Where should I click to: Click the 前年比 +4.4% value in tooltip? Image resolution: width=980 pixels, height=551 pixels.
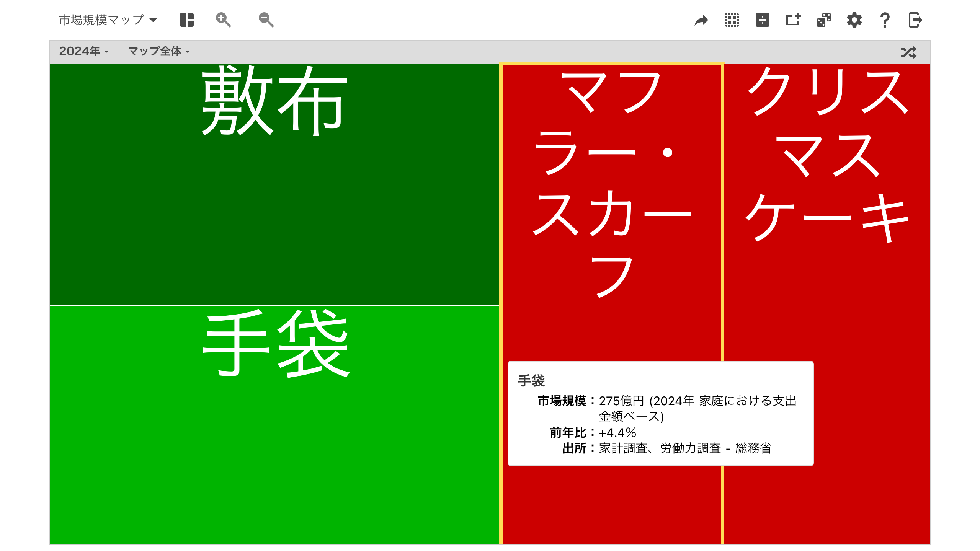(617, 433)
